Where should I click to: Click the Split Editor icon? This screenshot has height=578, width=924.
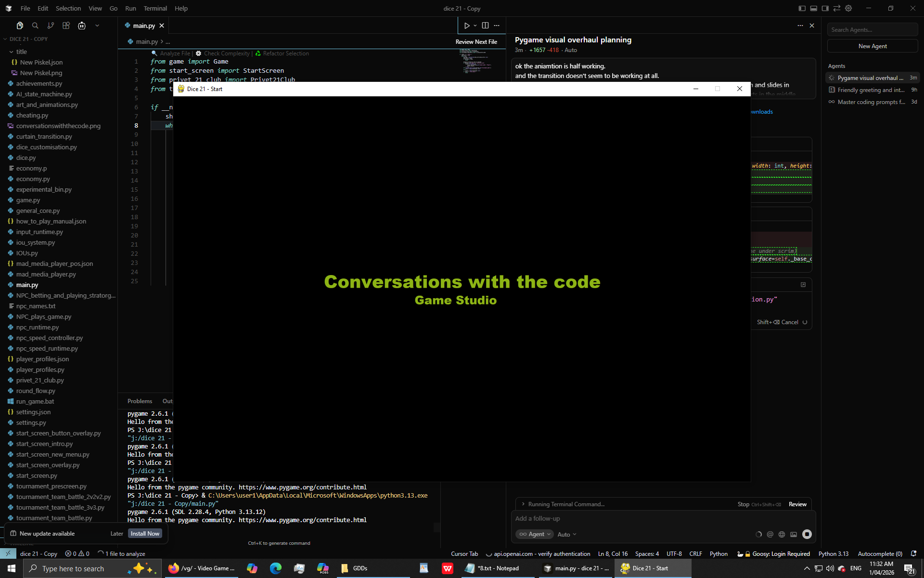485,26
